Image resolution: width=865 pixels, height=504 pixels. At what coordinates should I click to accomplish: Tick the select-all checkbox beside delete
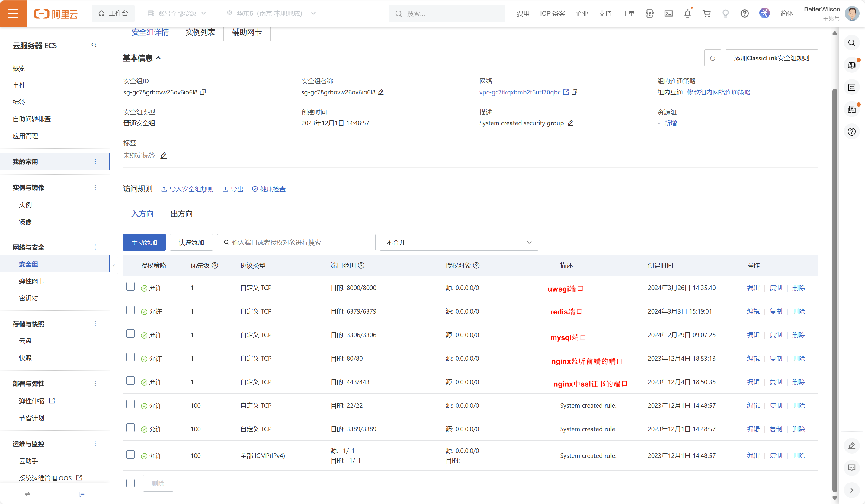[130, 483]
